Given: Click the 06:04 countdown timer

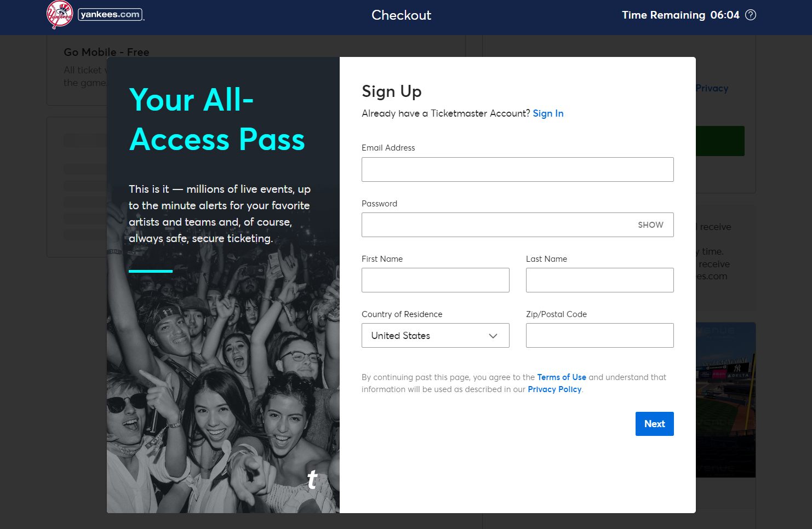Looking at the screenshot, I should click(724, 15).
